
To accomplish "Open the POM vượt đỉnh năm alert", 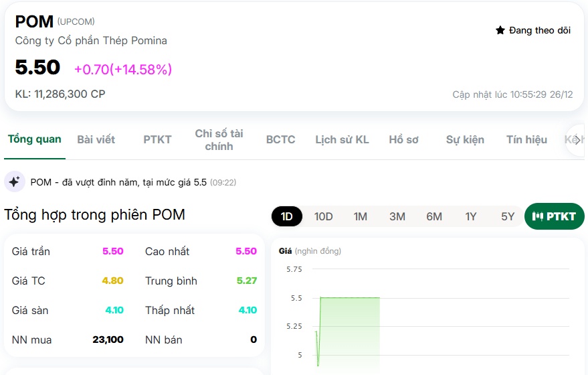I will pyautogui.click(x=118, y=182).
